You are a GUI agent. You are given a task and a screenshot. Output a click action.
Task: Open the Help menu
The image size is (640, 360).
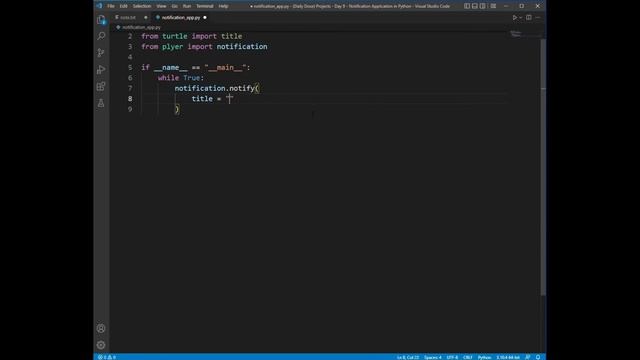223,6
